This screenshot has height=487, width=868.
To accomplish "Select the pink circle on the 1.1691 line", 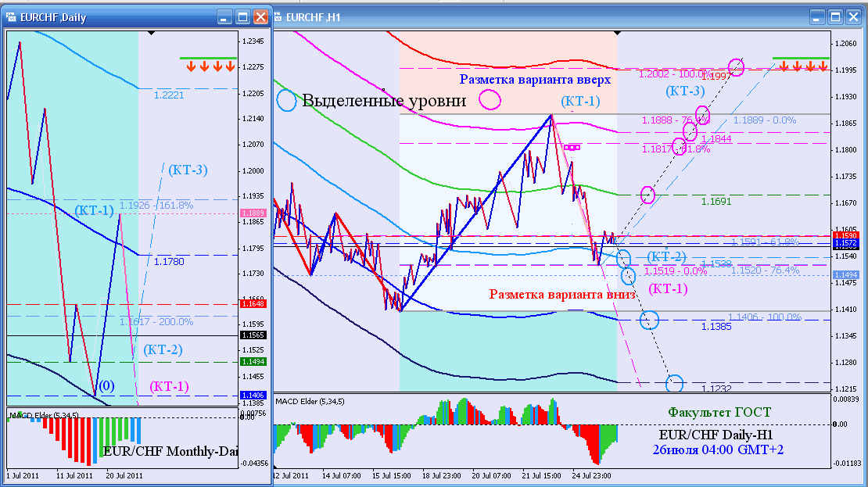I will (647, 195).
